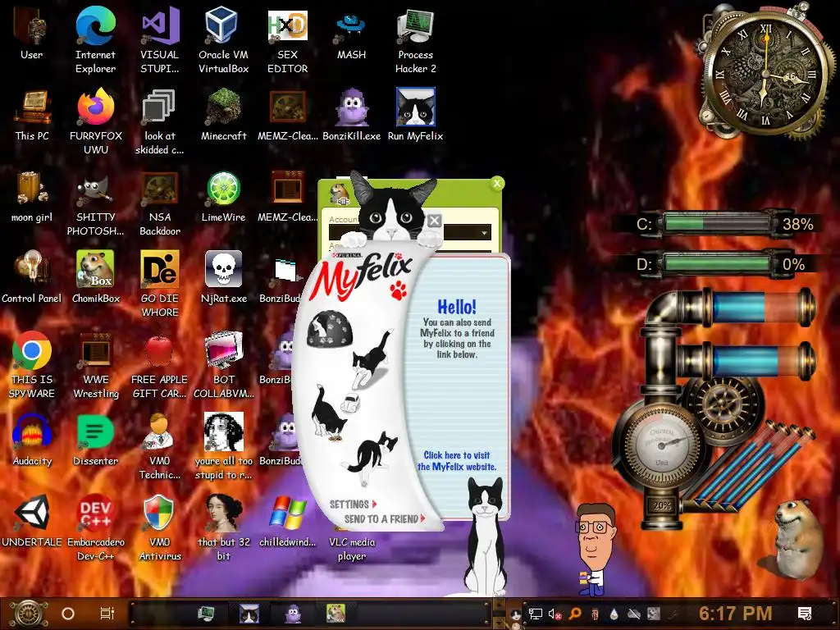
Task: Select the cat bed option in MyFelix
Action: pyautogui.click(x=330, y=328)
